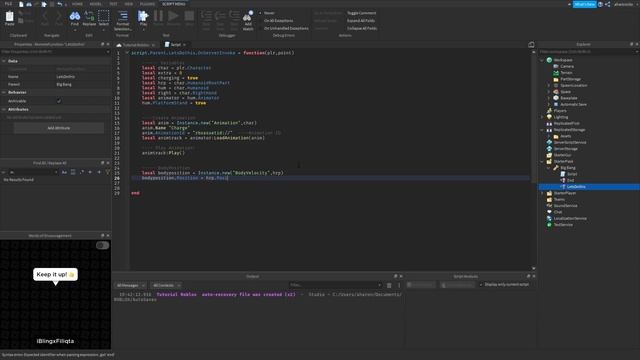Open the Find binoculars tool

click(75, 19)
